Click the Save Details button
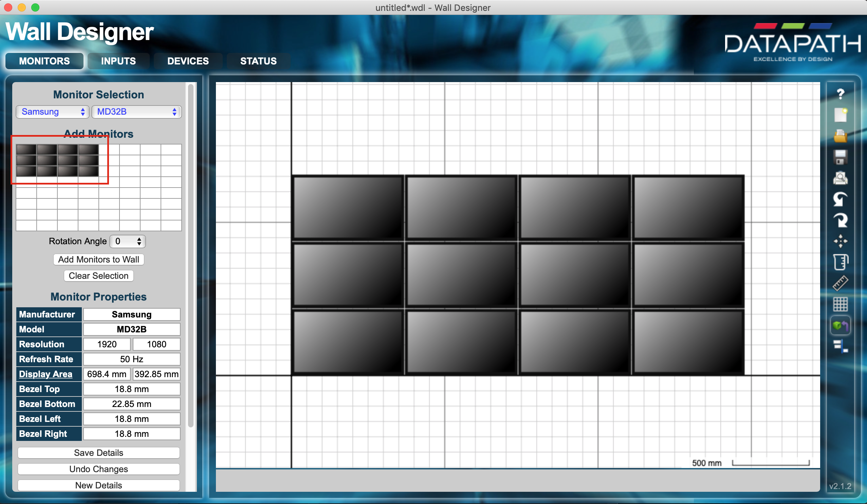 [98, 453]
